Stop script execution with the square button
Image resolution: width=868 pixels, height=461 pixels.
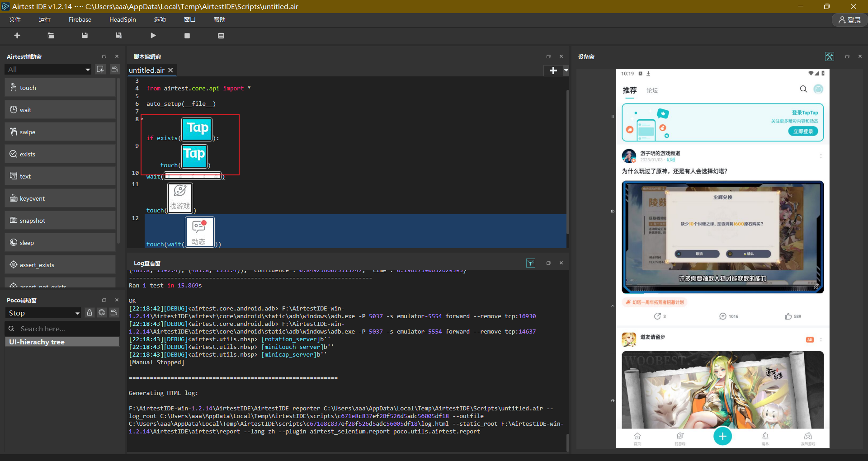coord(187,36)
